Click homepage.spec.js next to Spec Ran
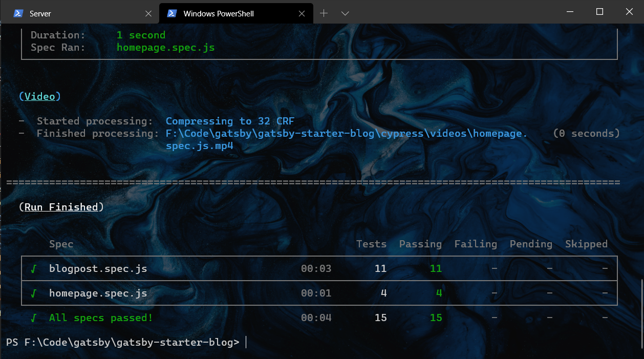The width and height of the screenshot is (644, 359). coord(165,48)
